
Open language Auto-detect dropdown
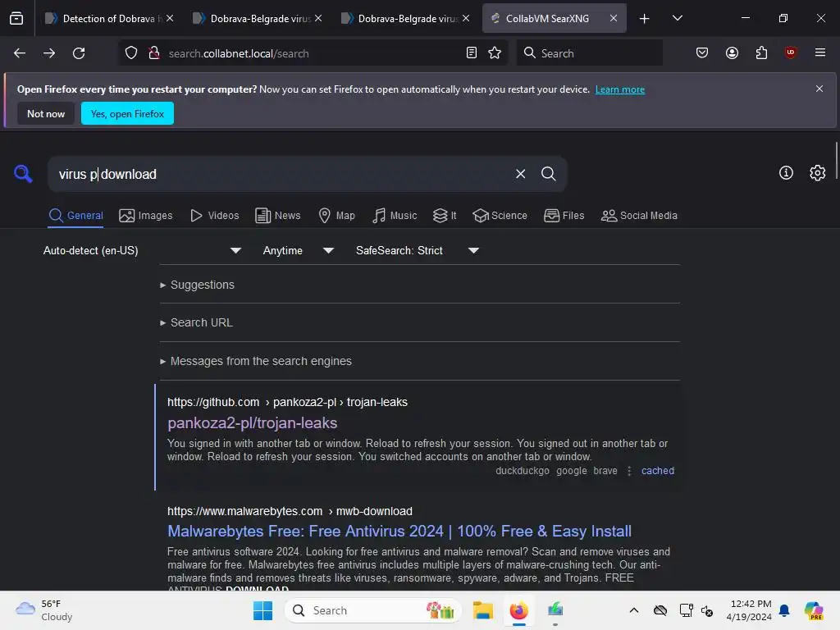point(142,251)
